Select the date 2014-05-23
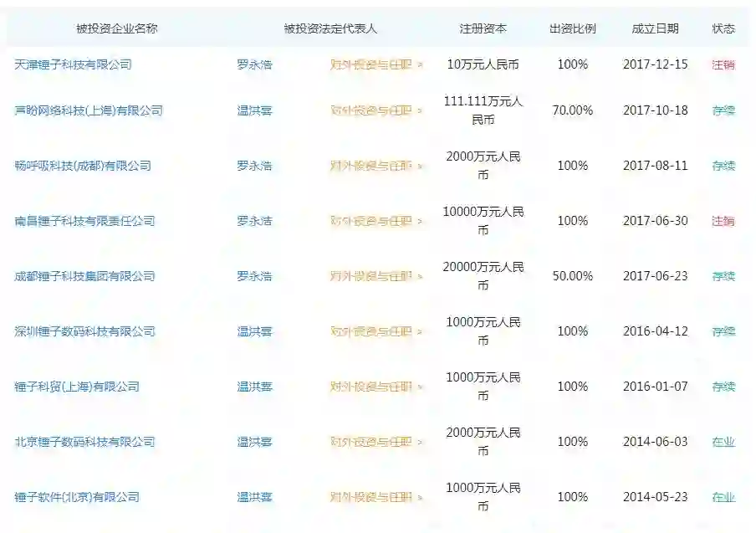This screenshot has height=533, width=756. pyautogui.click(x=656, y=497)
